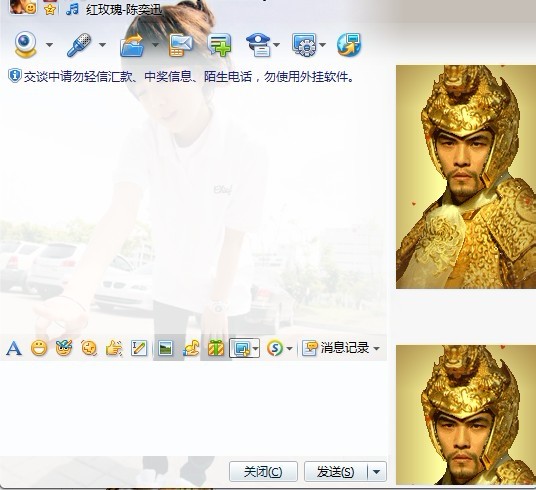Create a discussion group with green plus icon

click(219, 45)
